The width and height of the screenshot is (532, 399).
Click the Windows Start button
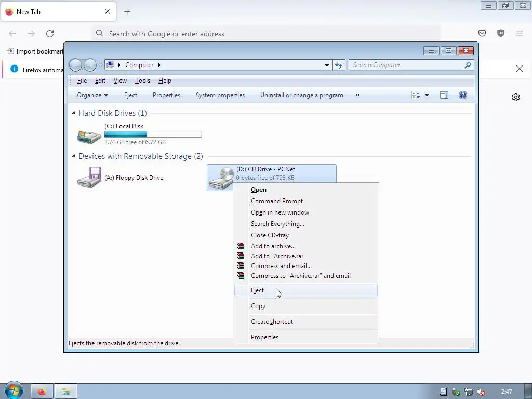(x=14, y=390)
